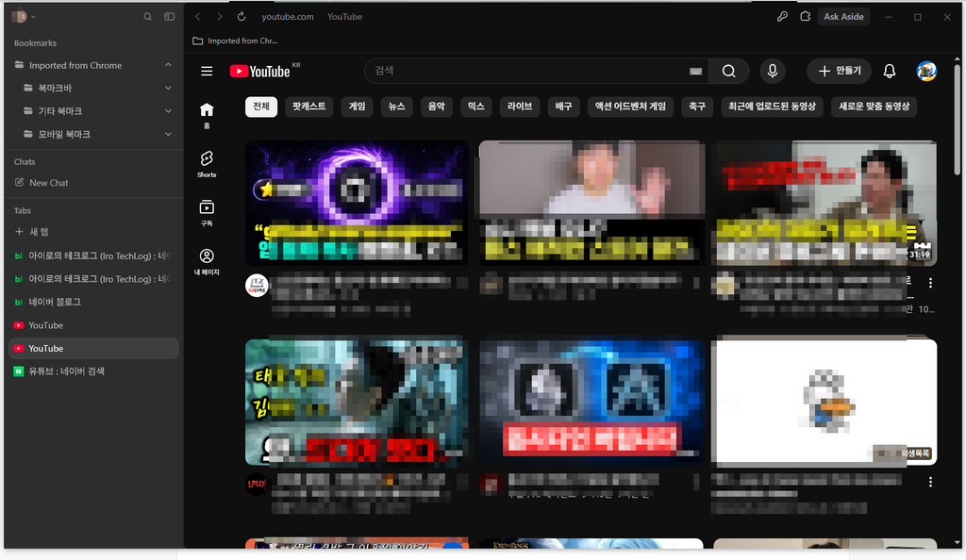Select the 음악 filter chip
The width and height of the screenshot is (966, 560).
[436, 107]
